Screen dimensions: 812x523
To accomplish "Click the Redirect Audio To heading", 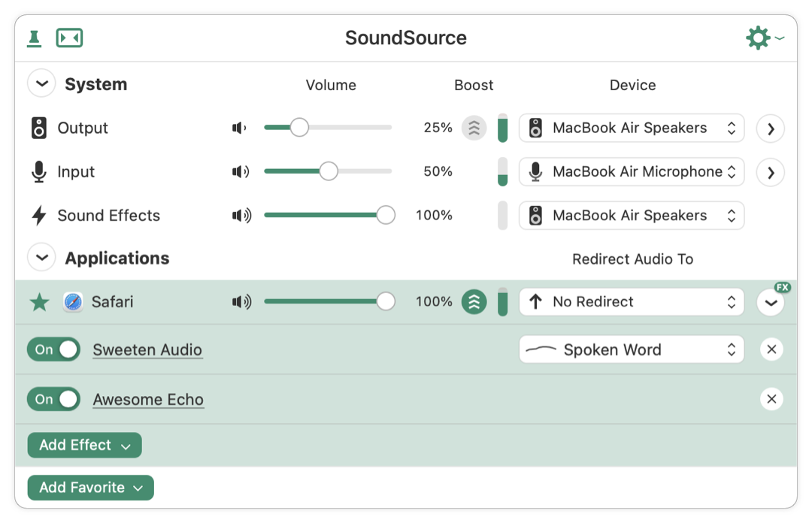I will (632, 259).
